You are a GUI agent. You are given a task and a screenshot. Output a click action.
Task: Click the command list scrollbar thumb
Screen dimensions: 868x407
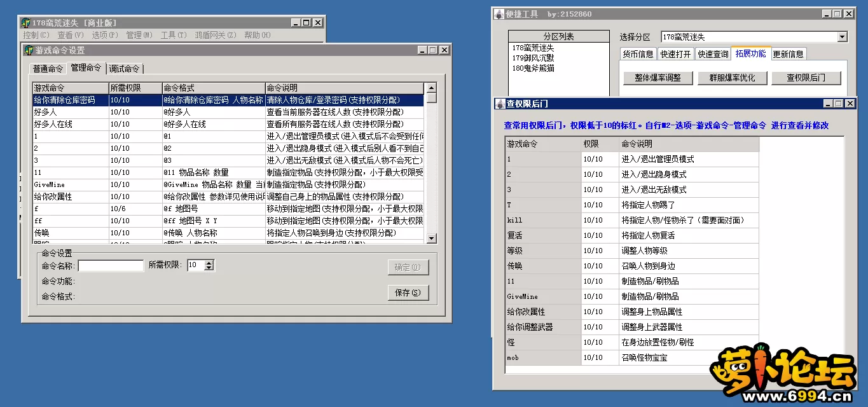(432, 98)
